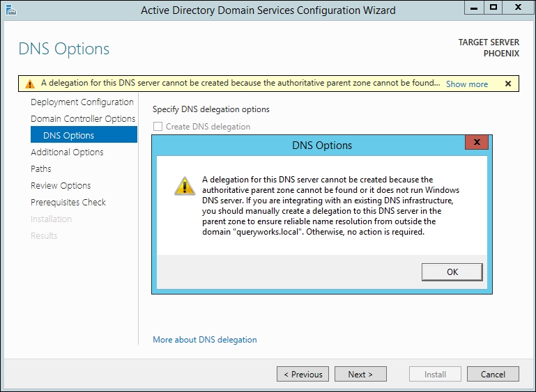536x392 pixels.
Task: Dismiss the yellow warning banner with X
Action: tap(508, 84)
